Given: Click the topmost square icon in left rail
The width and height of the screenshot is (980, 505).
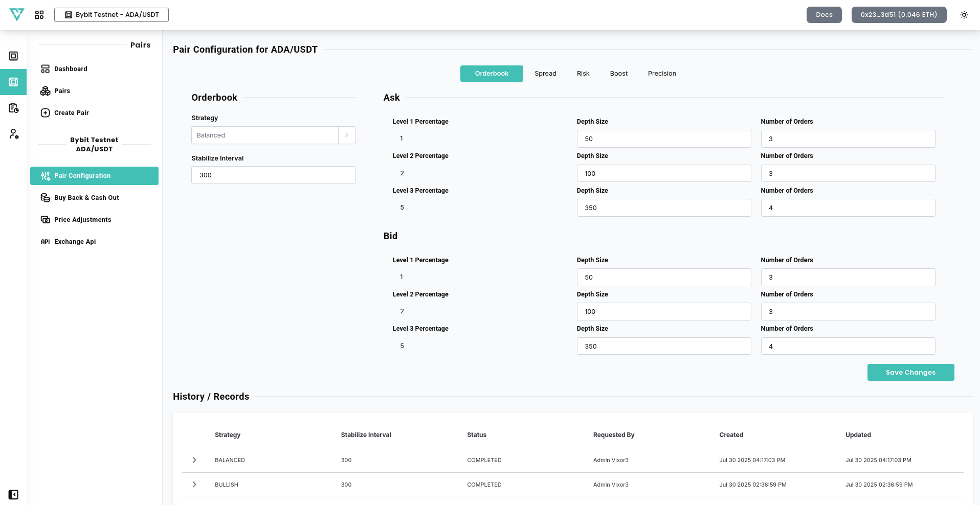Looking at the screenshot, I should 14,56.
